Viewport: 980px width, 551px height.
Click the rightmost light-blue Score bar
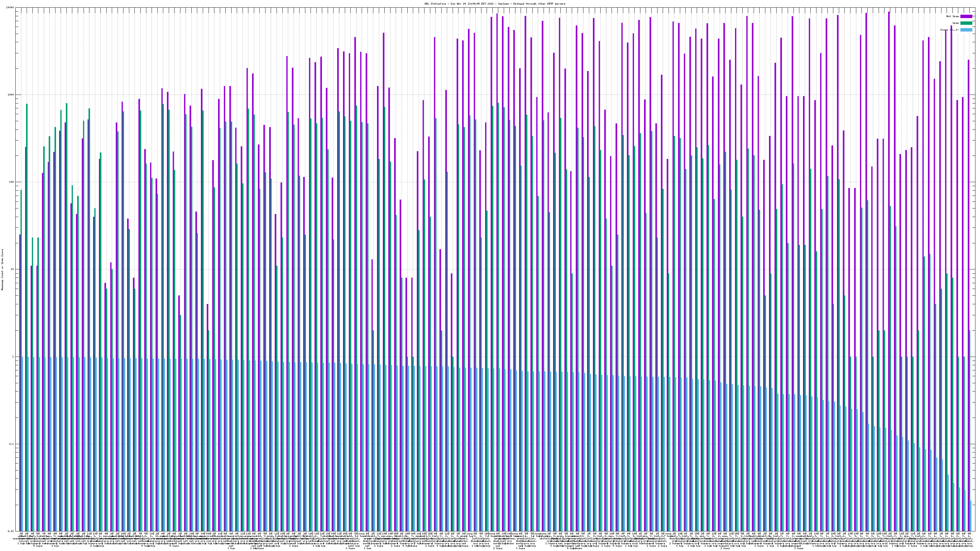click(x=971, y=516)
